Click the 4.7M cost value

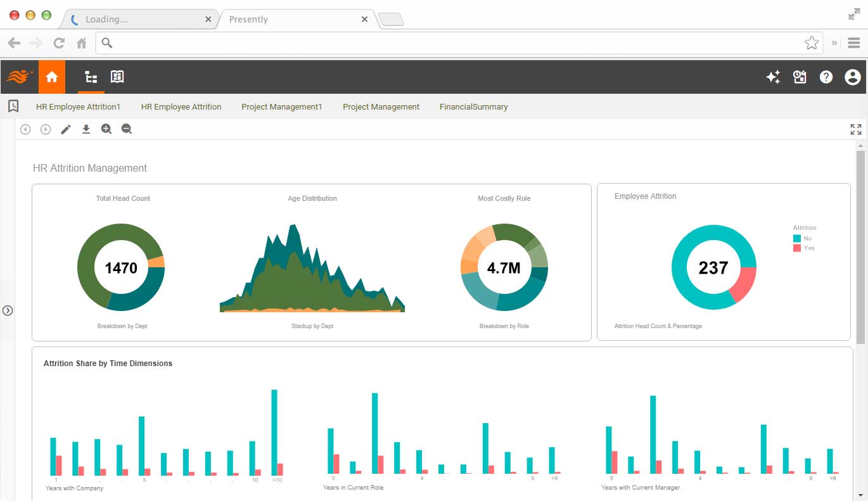504,268
